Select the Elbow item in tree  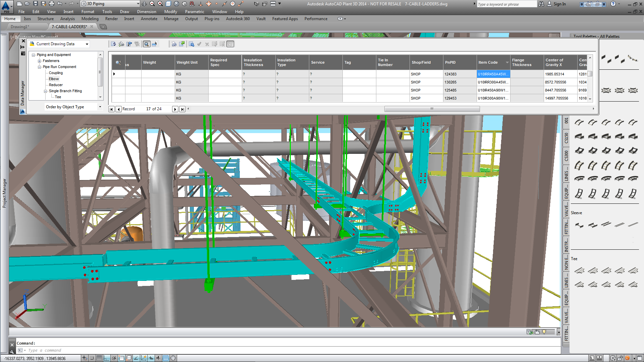tap(54, 79)
